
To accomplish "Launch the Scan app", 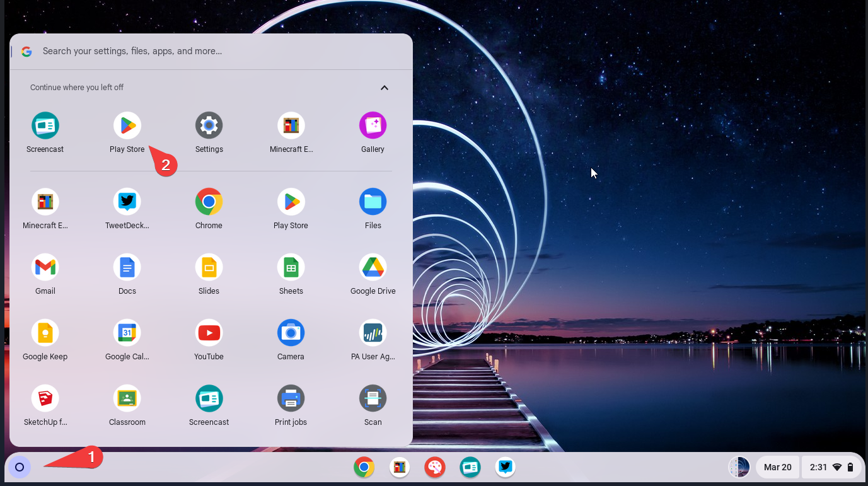I will coord(373,398).
